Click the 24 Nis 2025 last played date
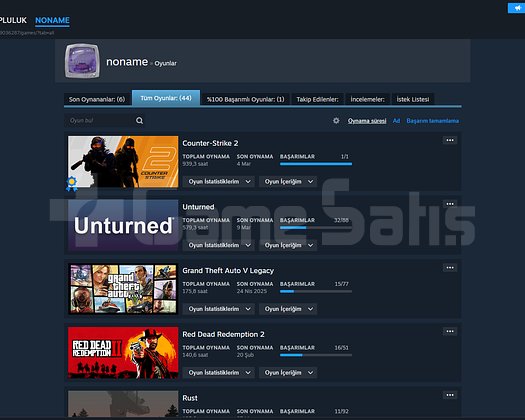 point(252,291)
